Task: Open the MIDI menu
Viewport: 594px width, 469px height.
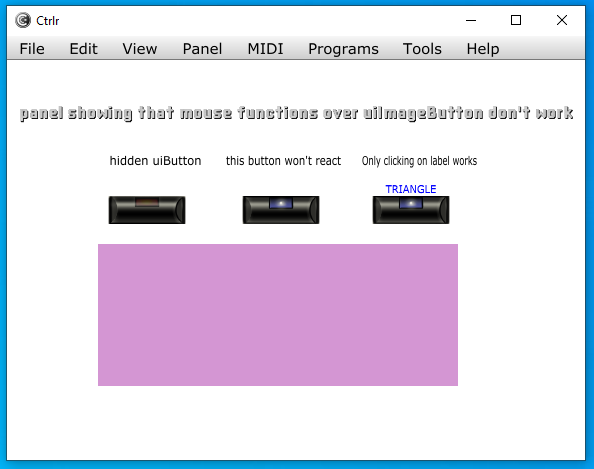Action: click(265, 49)
